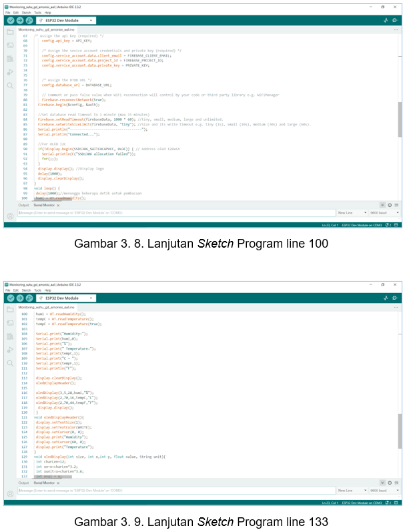Open ESP32 Dev Module board dropdown, Gambar 3.8 window
Image resolution: width=405 pixels, height=532 pixels.
click(x=66, y=20)
